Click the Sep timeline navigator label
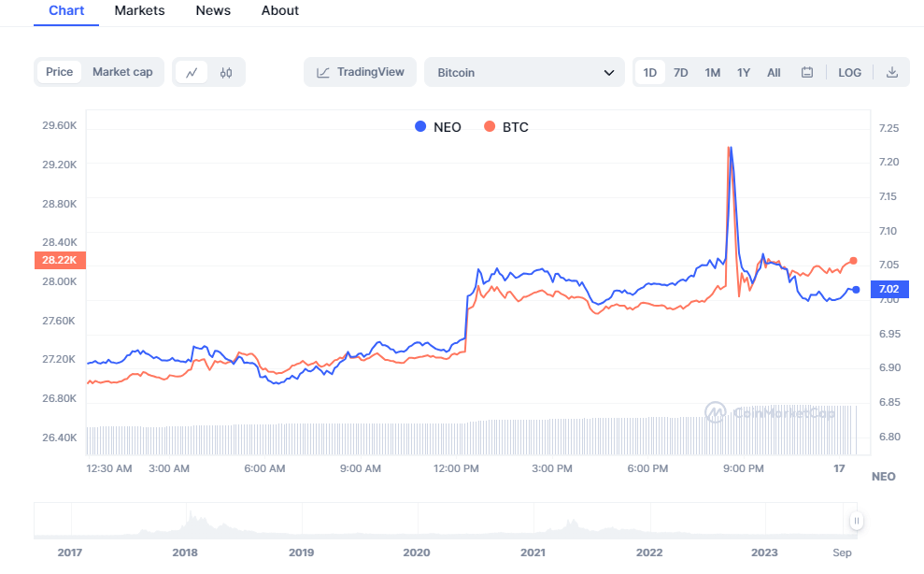Screen dimensions: 924x574 (842, 552)
